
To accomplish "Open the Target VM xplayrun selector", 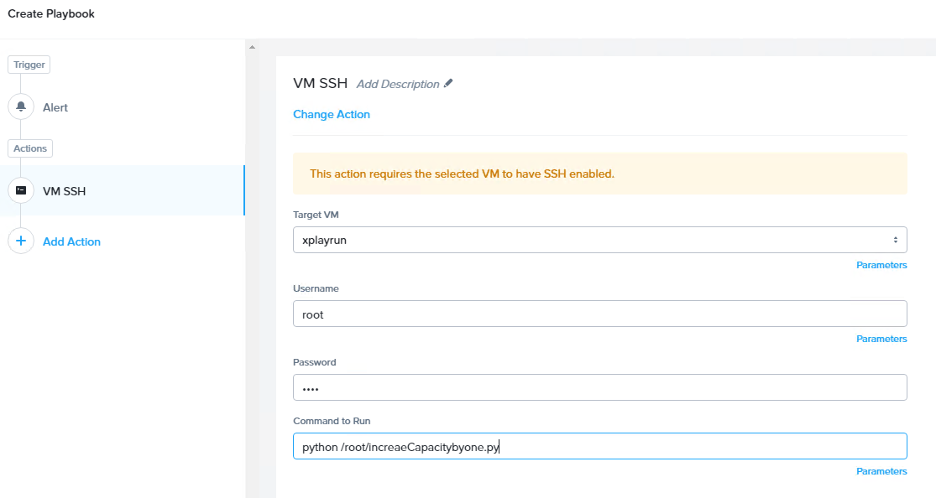I will (598, 240).
